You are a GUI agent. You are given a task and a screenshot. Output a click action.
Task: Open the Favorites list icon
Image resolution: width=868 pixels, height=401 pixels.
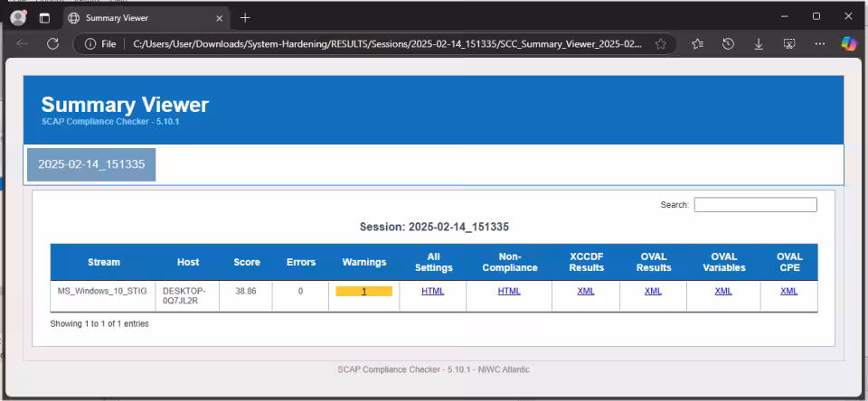coord(698,43)
